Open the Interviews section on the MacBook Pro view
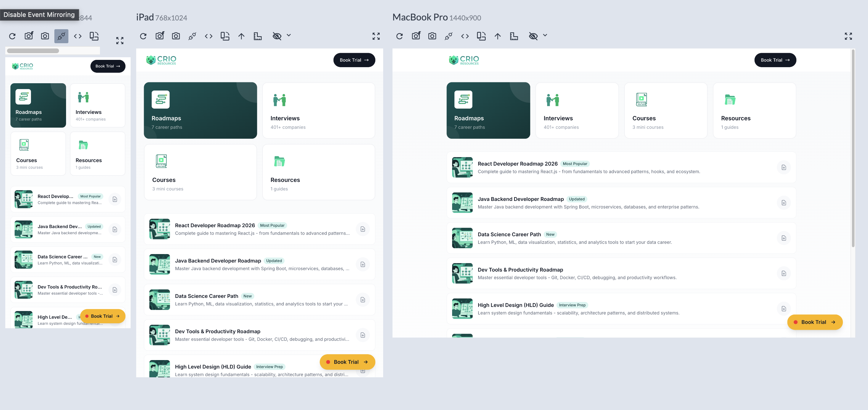This screenshot has width=868, height=410. pos(577,110)
